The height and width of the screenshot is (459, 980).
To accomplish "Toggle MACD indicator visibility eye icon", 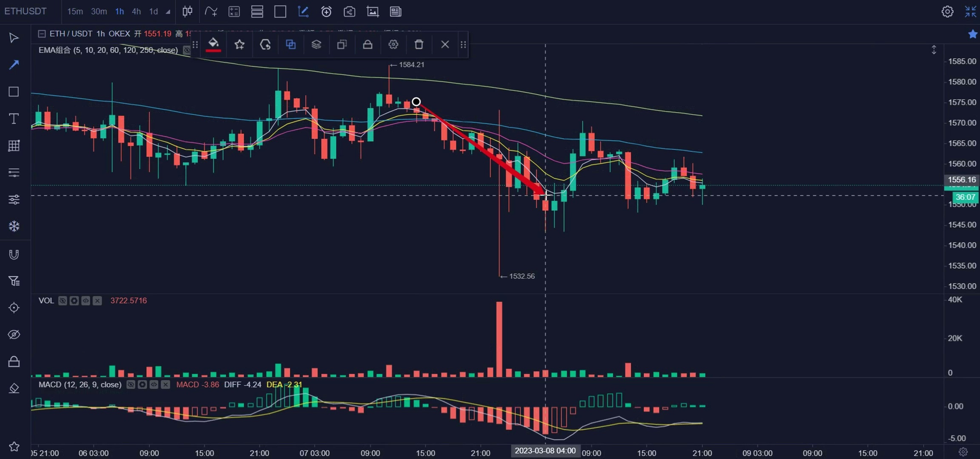I will click(x=131, y=385).
